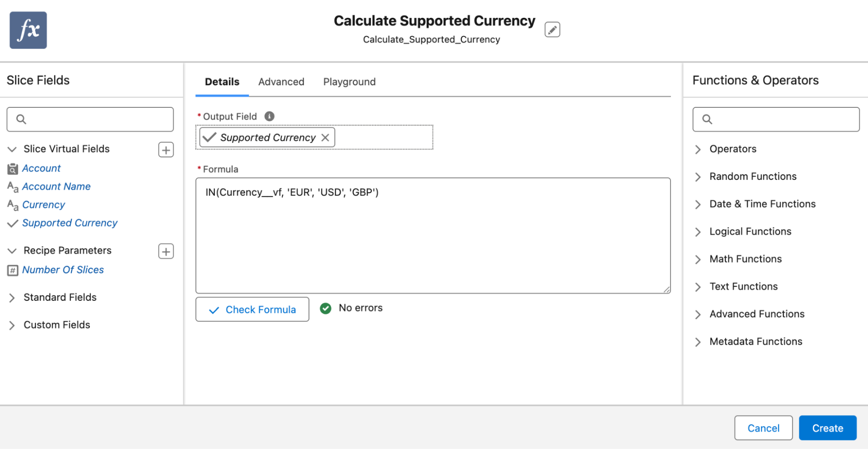Viewport: 868px width, 449px height.
Task: Insert the Currency virtual field link
Action: (43, 205)
